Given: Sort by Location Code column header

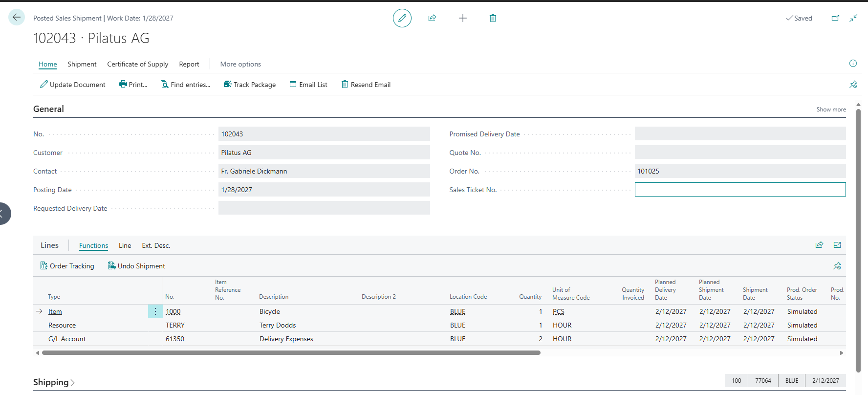Looking at the screenshot, I should [x=468, y=297].
